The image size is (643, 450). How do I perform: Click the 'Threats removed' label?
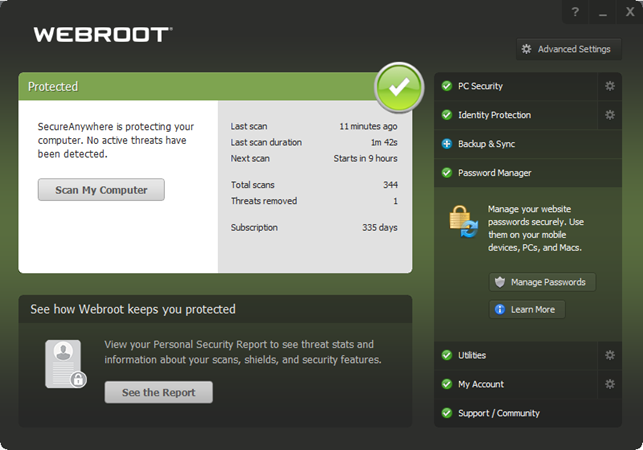[264, 201]
